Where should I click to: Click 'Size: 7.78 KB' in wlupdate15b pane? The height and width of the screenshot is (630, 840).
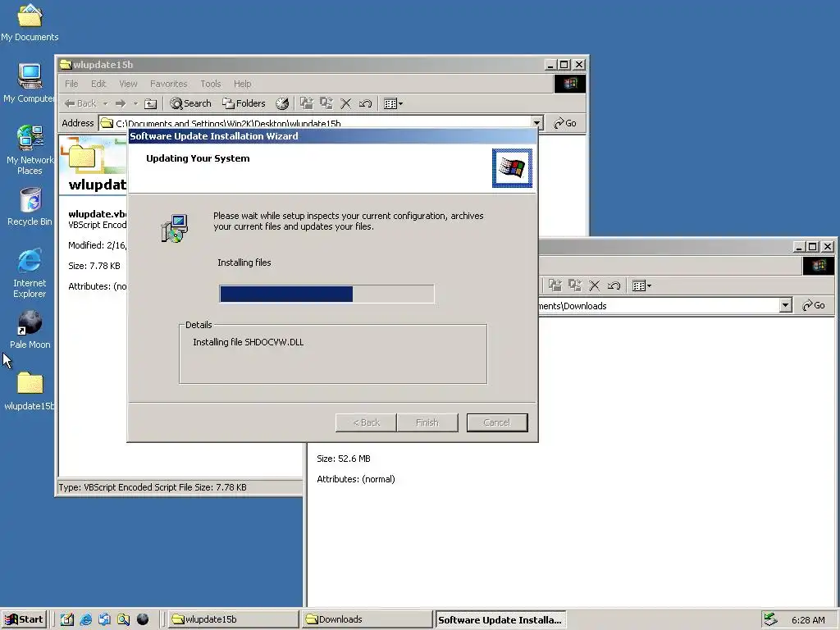pos(94,266)
